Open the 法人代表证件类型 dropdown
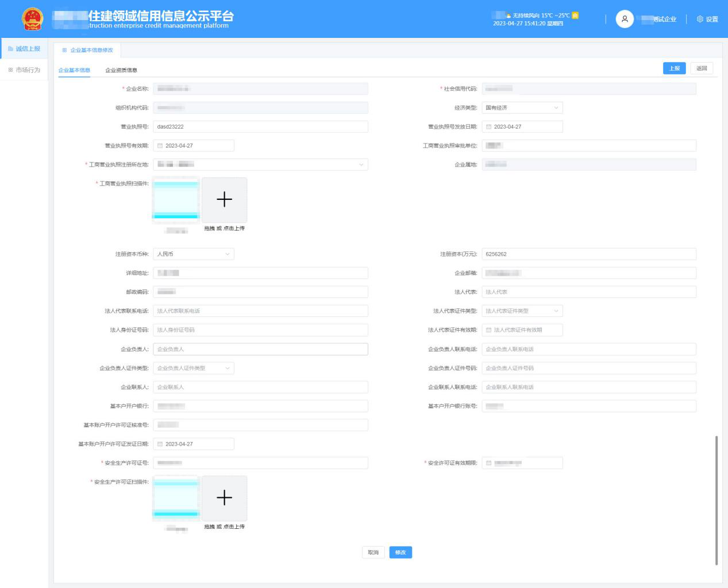728x588 pixels. (x=522, y=311)
